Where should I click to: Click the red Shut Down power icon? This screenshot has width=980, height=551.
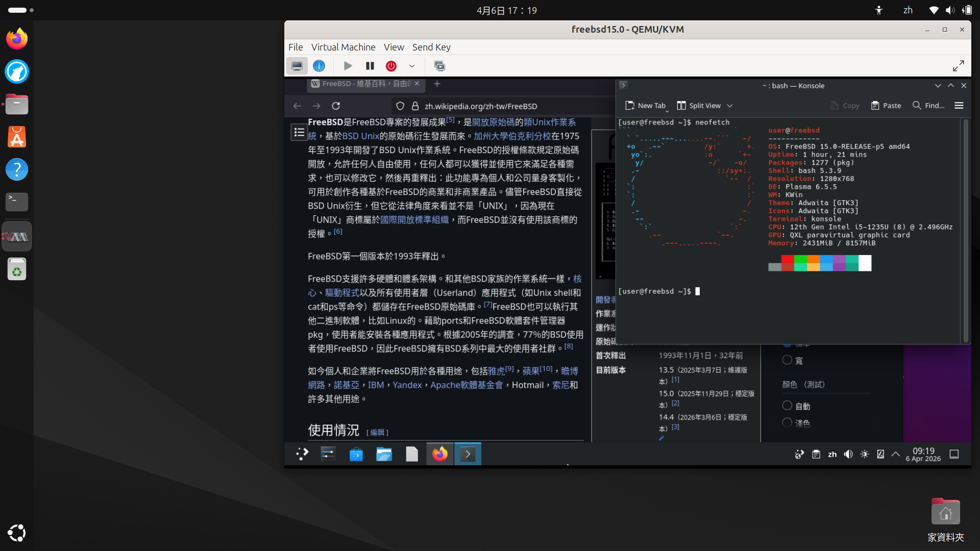(391, 66)
